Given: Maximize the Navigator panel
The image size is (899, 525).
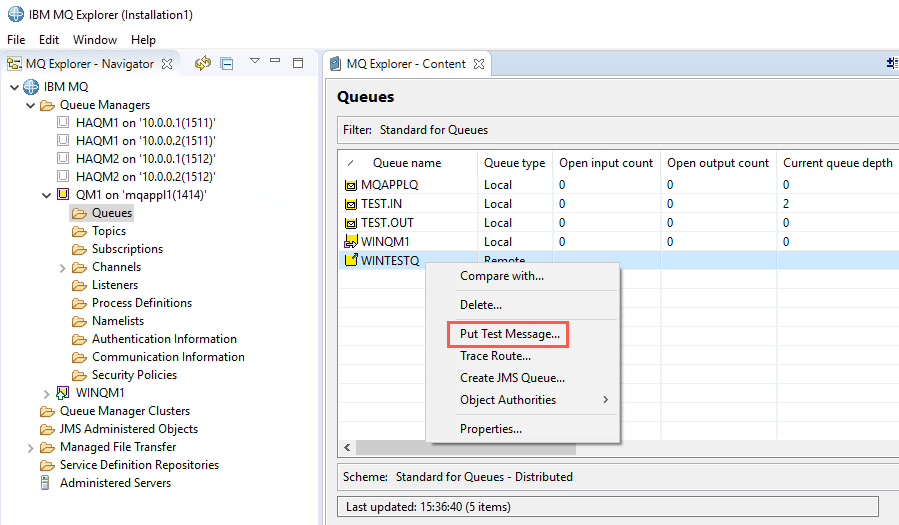Looking at the screenshot, I should tap(298, 63).
